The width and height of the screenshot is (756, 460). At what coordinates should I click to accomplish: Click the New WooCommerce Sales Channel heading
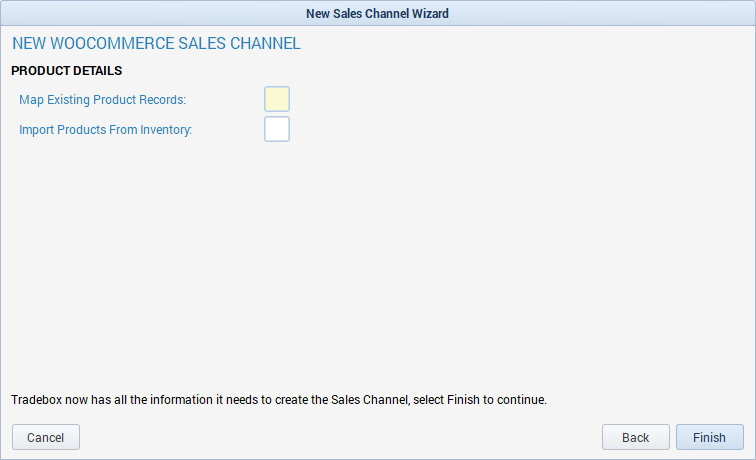click(156, 43)
